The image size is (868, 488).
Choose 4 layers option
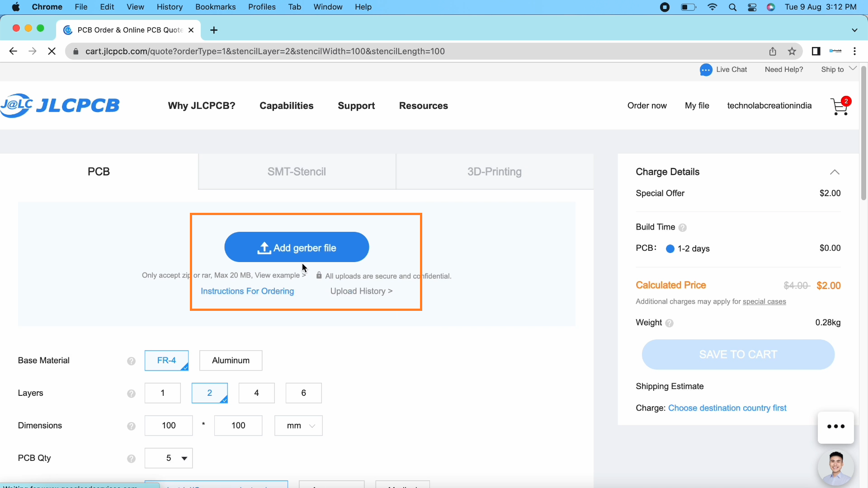(256, 393)
